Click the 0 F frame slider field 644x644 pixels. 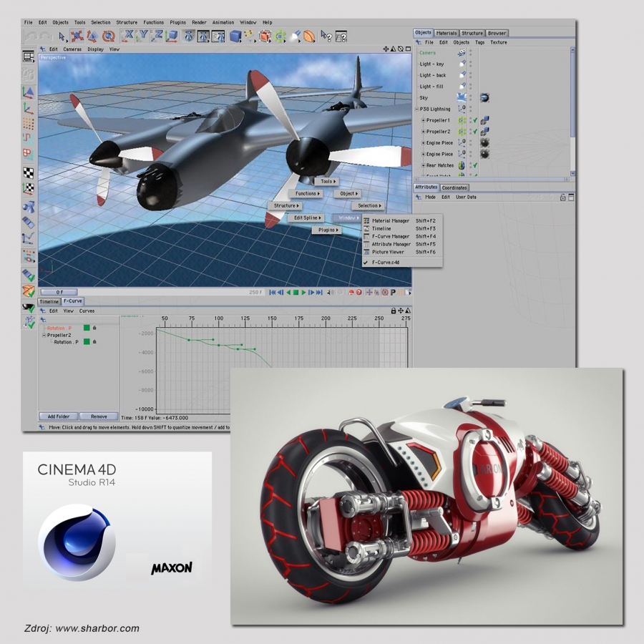click(59, 293)
